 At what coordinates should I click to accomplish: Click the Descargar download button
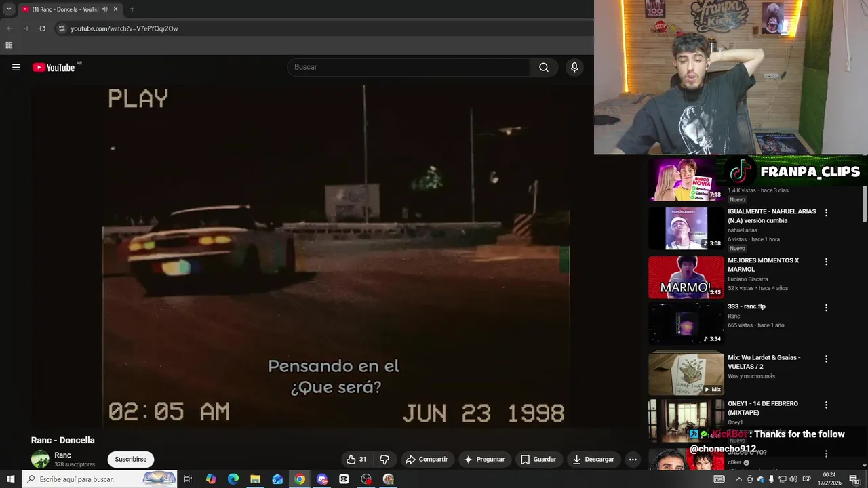click(593, 459)
